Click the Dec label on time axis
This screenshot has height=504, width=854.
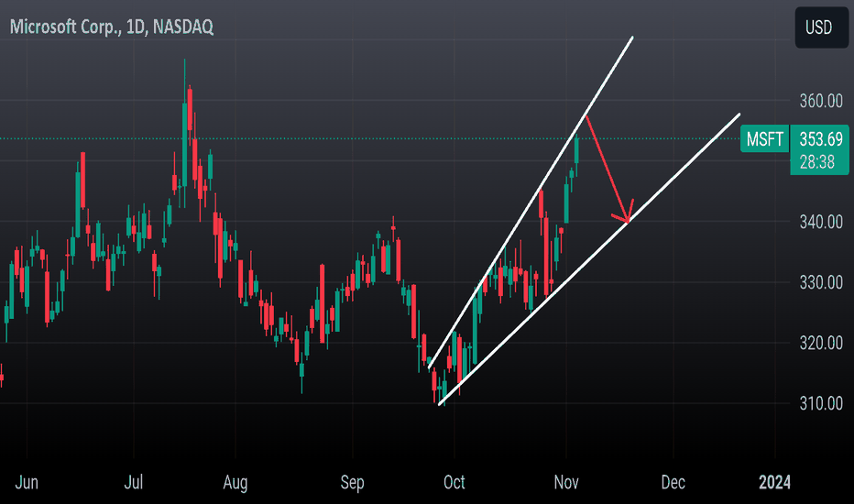[673, 482]
